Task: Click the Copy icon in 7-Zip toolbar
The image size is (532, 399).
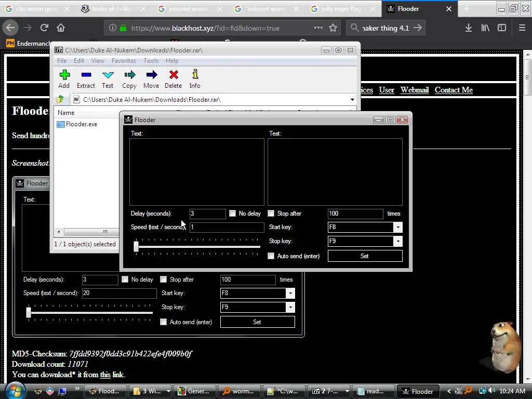Action: tap(129, 79)
